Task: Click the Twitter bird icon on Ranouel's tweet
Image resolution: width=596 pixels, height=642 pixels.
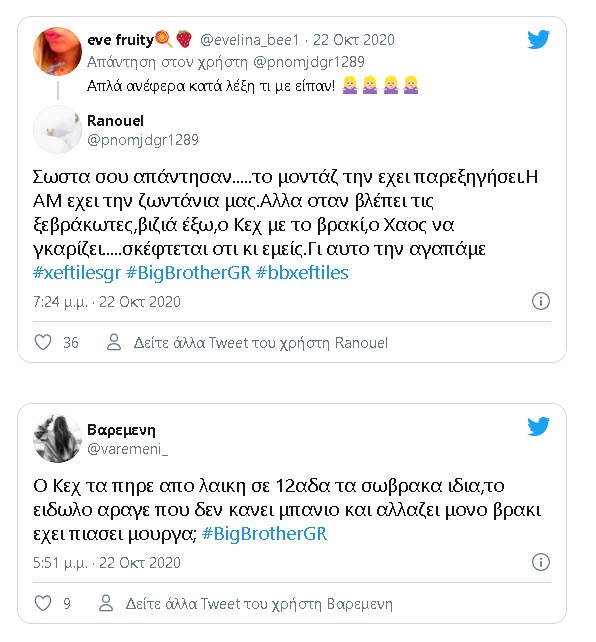Action: [538, 40]
